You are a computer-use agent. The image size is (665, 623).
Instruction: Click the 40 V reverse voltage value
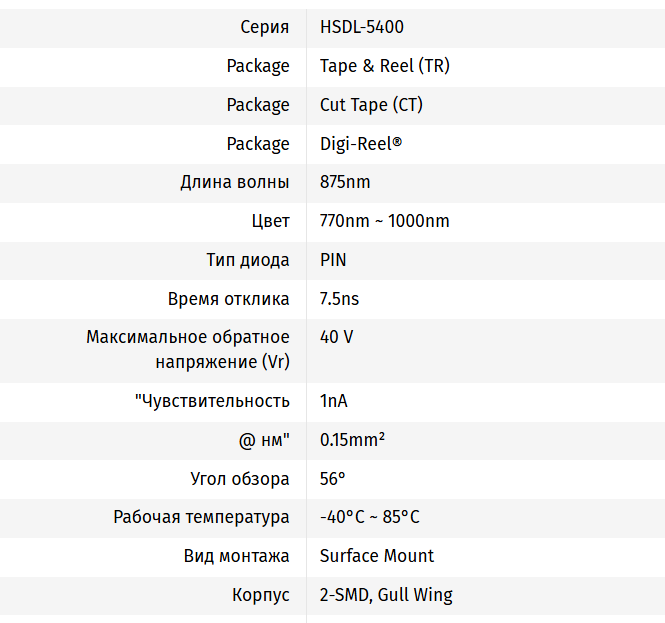(x=336, y=337)
